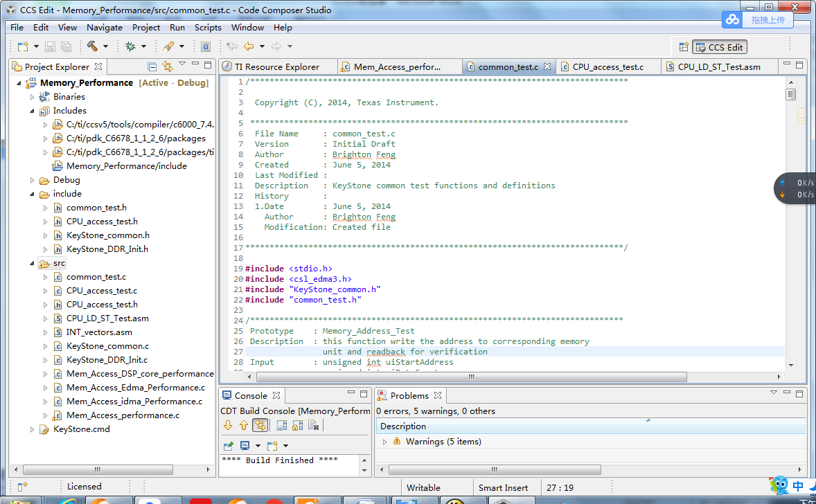Select Mem_Access_Edma_Performance.c file
816x504 pixels.
pos(135,388)
